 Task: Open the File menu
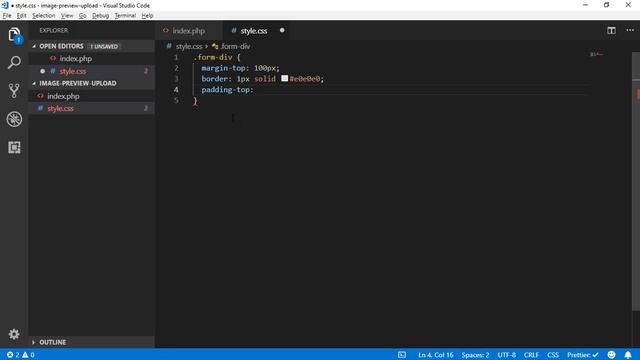tap(7, 16)
